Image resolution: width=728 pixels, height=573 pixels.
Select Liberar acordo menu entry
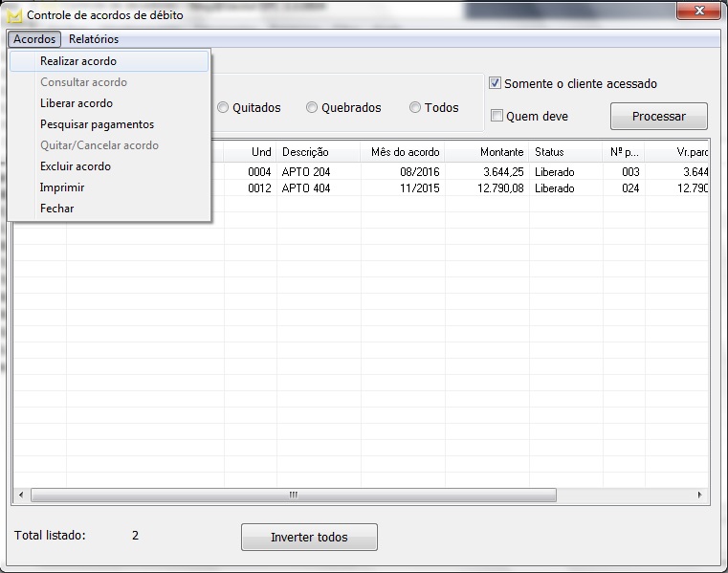tap(77, 103)
